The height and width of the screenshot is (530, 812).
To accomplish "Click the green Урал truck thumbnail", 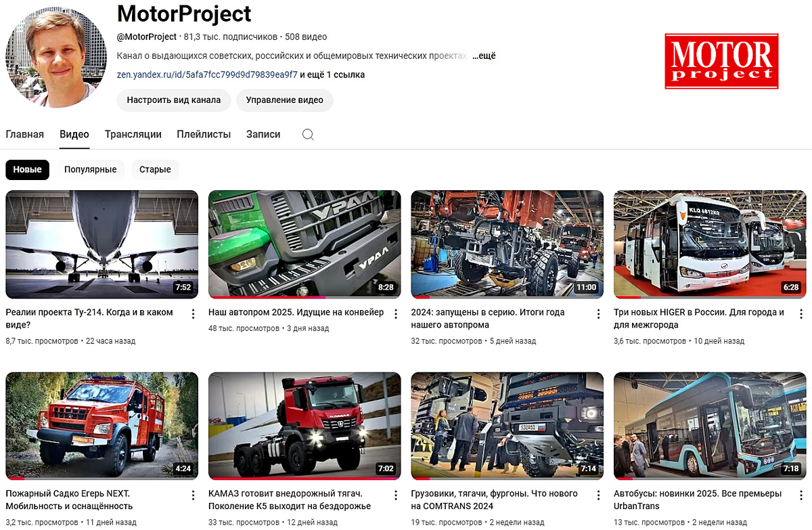I will coord(304,244).
